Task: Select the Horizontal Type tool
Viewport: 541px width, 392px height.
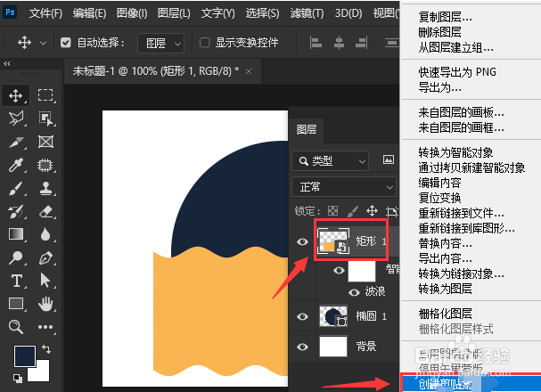Action: (x=16, y=281)
